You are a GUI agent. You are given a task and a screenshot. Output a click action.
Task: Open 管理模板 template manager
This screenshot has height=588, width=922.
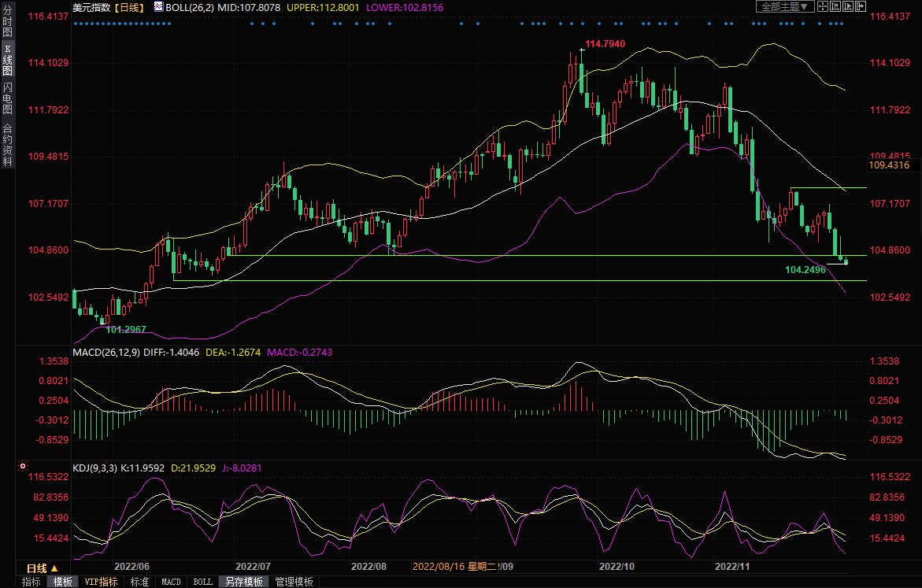click(294, 582)
